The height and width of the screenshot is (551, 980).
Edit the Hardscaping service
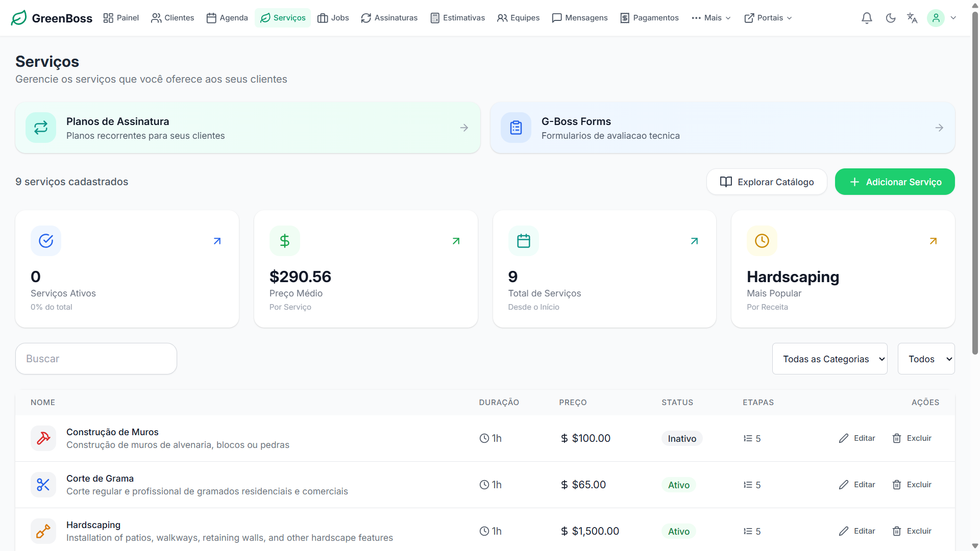pos(857,531)
